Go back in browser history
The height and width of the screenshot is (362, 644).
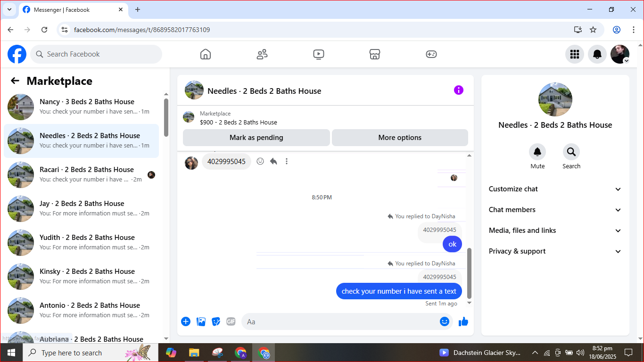coord(10,30)
